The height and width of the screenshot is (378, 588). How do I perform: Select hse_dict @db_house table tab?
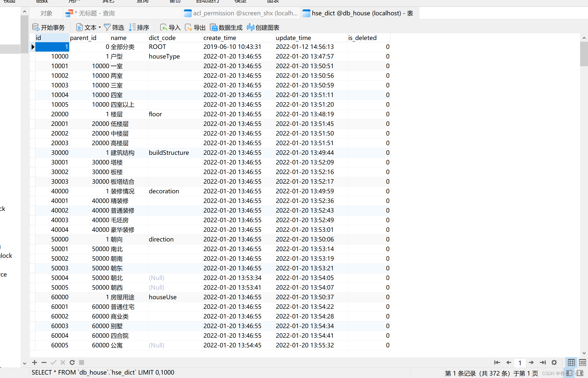coord(359,13)
